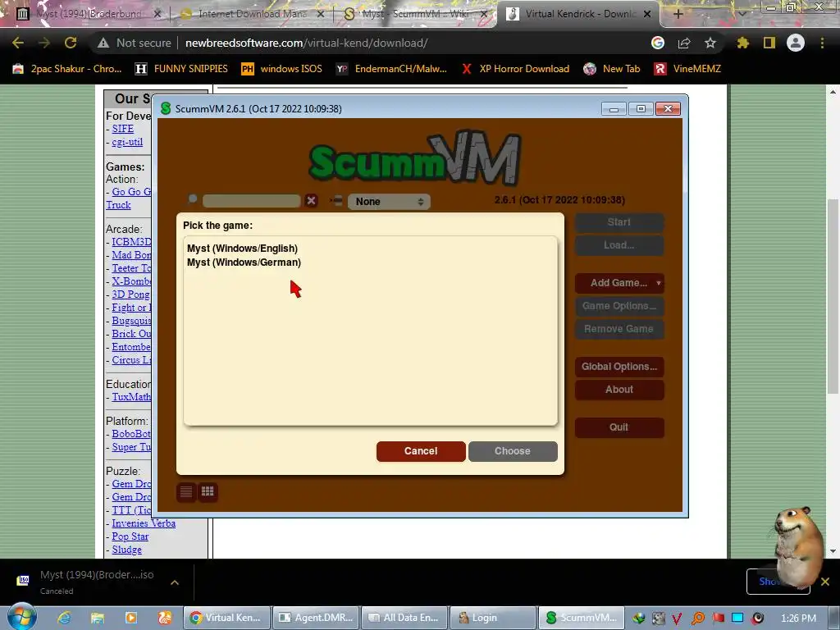The image size is (840, 630).
Task: Open the XP Horror Download bookmark
Action: (x=515, y=69)
